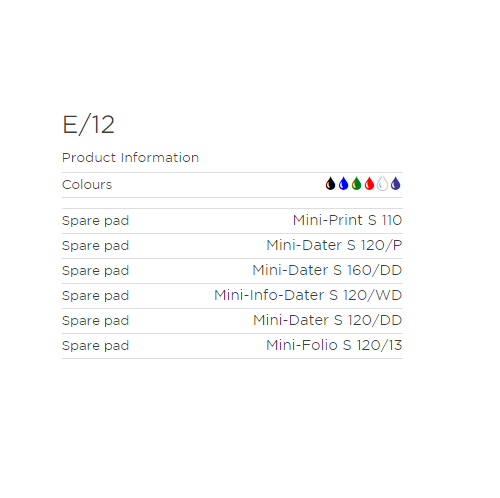Viewport: 500px width, 498px height.
Task: Click Spare pad label beside Mini-Dater S 160/DD
Action: (95, 271)
